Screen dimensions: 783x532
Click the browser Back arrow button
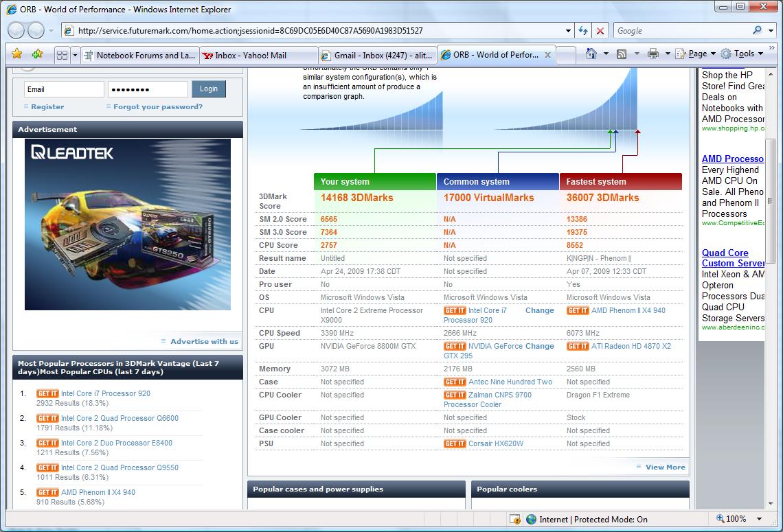16,30
